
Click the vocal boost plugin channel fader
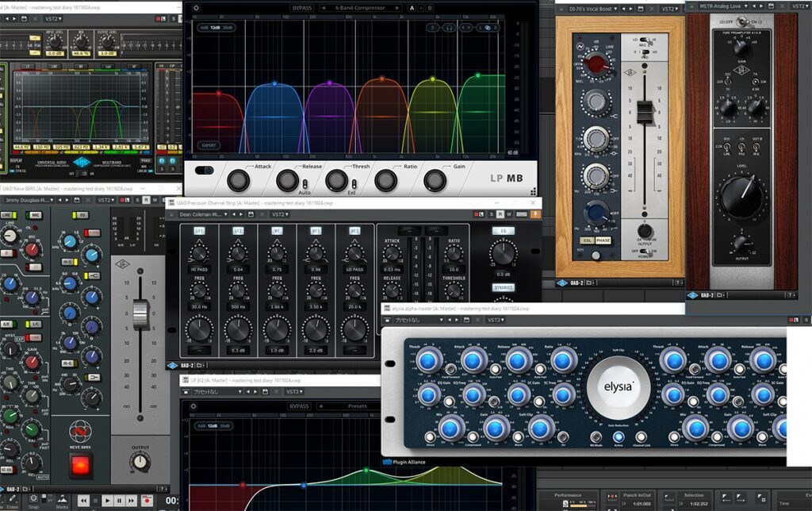645,113
